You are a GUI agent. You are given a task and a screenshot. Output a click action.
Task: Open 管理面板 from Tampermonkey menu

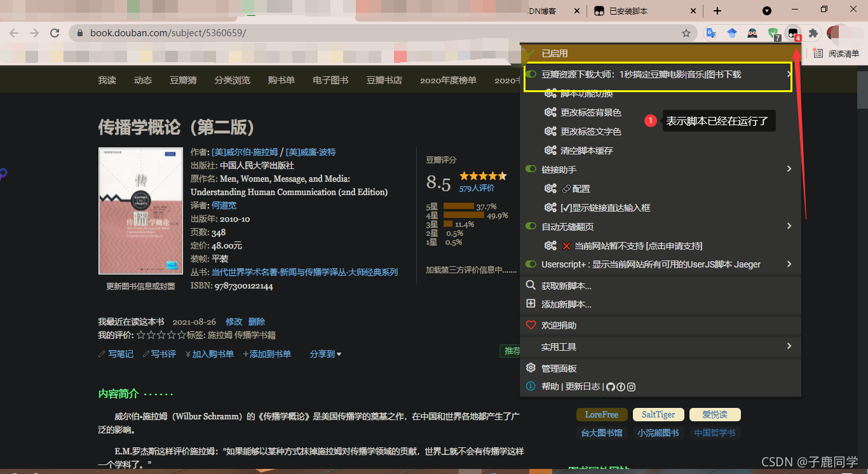click(559, 369)
